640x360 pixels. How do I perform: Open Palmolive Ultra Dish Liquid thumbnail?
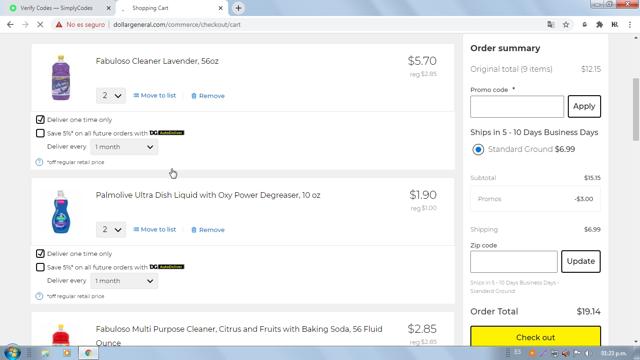pos(61,212)
